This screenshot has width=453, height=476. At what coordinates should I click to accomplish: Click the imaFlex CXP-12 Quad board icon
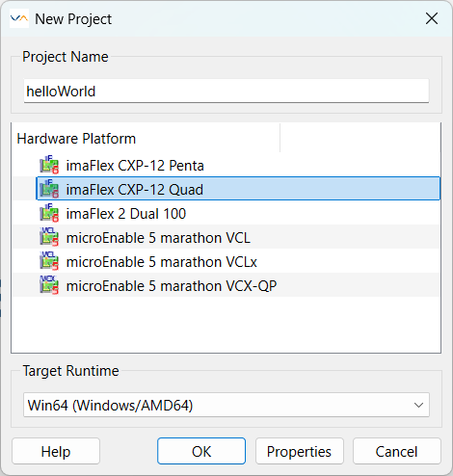click(x=49, y=189)
